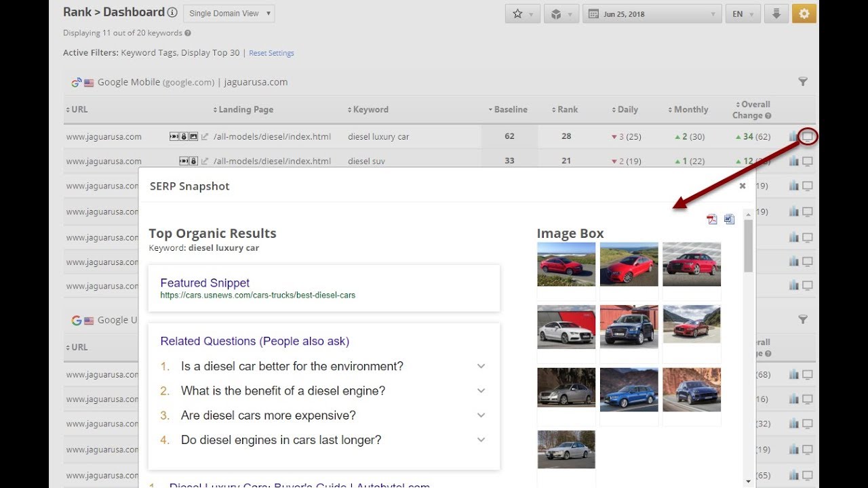Screen dimensions: 868x488
Task: Sort table by Overall Change column
Action: click(751, 110)
